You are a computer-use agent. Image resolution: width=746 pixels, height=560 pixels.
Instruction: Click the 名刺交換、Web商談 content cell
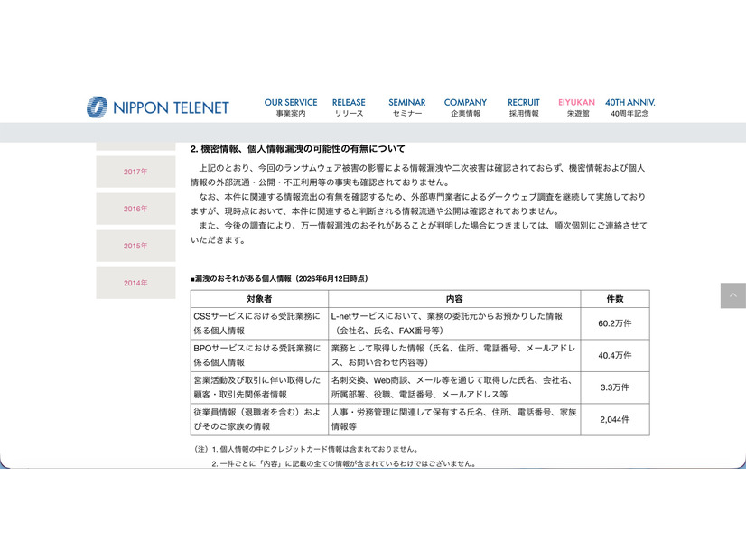click(454, 387)
